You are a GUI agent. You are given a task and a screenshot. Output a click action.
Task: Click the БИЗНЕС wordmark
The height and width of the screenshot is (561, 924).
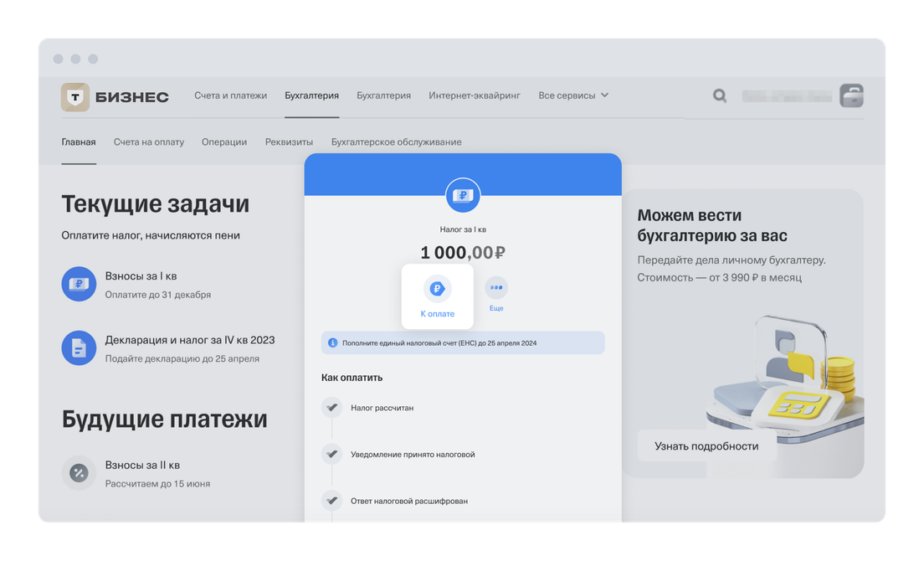coord(132,97)
